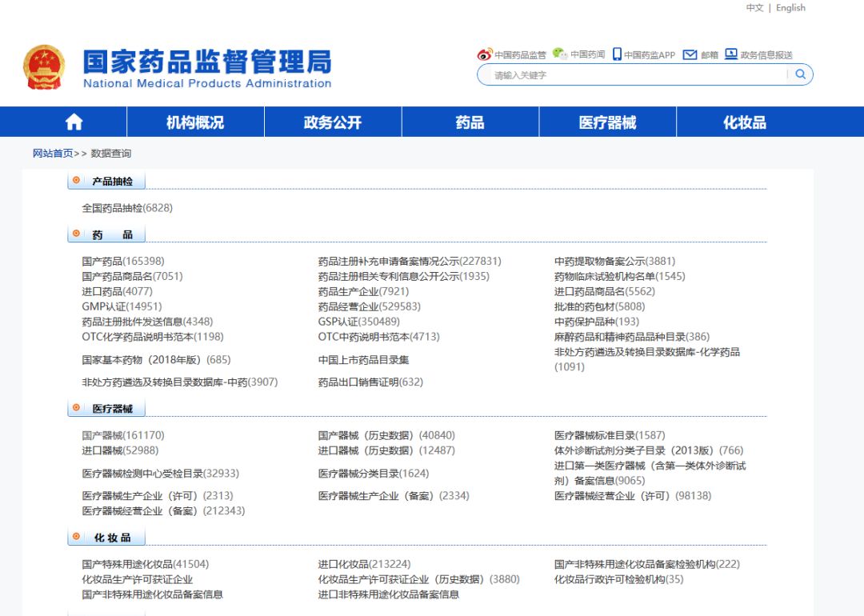This screenshot has height=616, width=864.
Task: Click the 邮箱 envelope icon
Action: pyautogui.click(x=690, y=54)
